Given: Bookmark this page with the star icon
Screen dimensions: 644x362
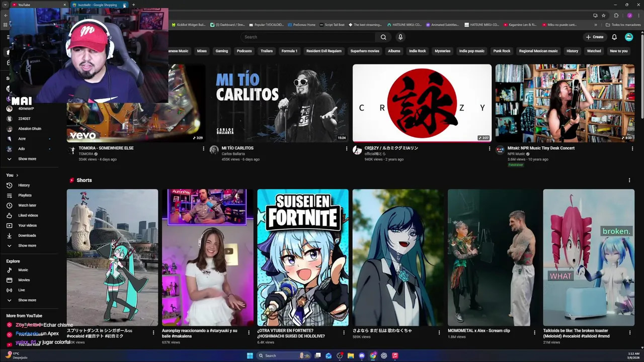Looking at the screenshot, I should (603, 15).
